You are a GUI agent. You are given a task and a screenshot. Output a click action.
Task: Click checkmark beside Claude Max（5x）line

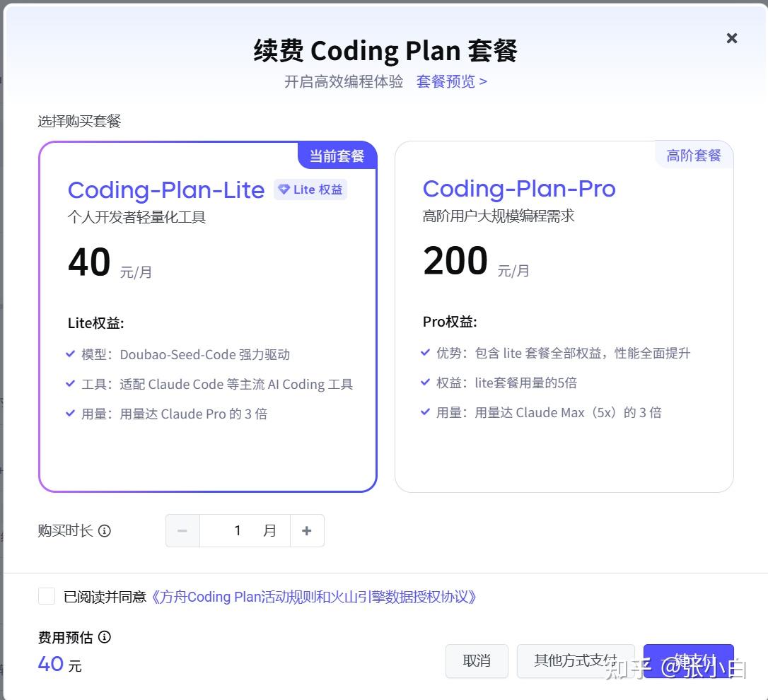(x=426, y=412)
